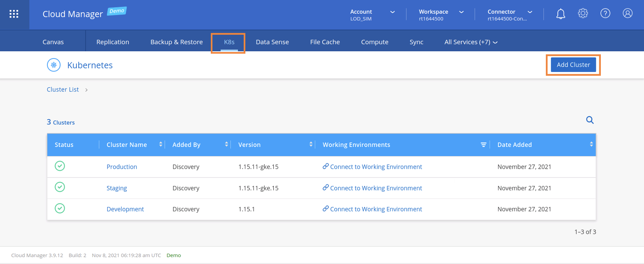Click the Kubernetes page heading
The image size is (644, 264).
tap(90, 65)
